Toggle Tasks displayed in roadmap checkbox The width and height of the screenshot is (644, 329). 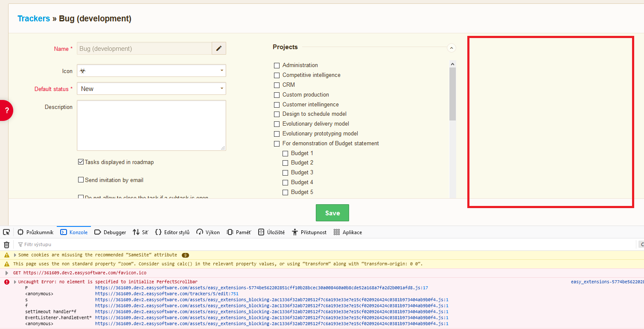[x=81, y=162]
